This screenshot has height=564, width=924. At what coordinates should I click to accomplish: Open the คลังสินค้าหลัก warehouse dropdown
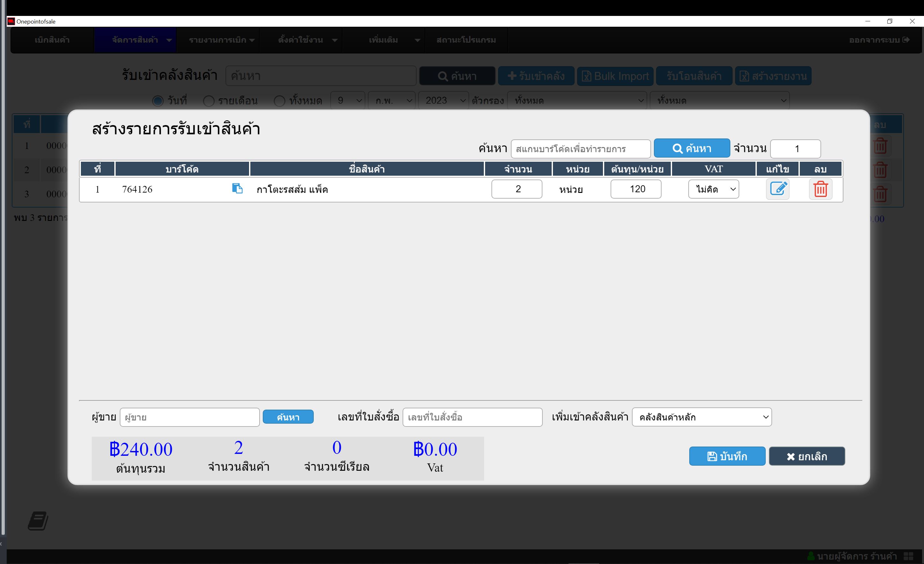point(702,417)
